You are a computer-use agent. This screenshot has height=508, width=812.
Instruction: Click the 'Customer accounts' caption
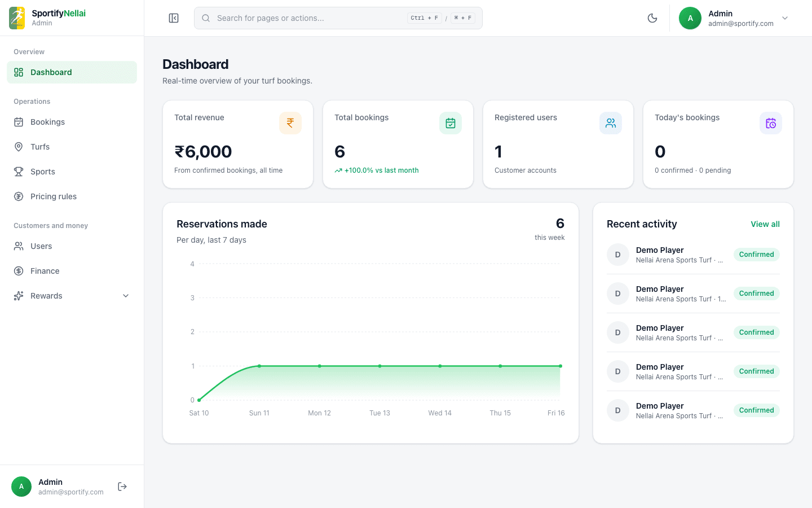pos(526,170)
